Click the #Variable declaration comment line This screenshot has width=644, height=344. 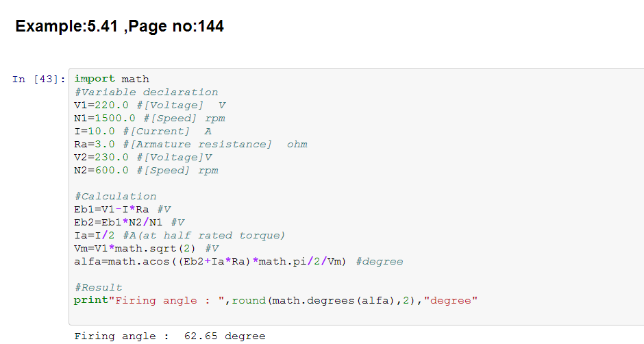pyautogui.click(x=146, y=92)
